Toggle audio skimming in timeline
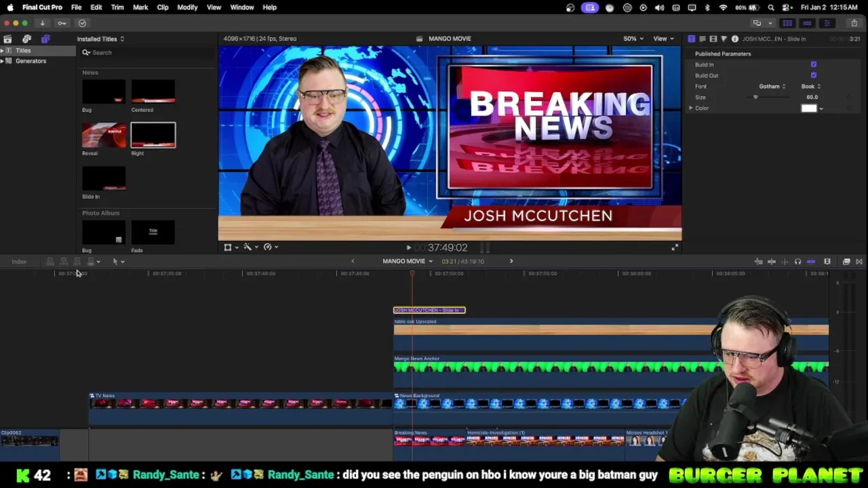 click(785, 262)
